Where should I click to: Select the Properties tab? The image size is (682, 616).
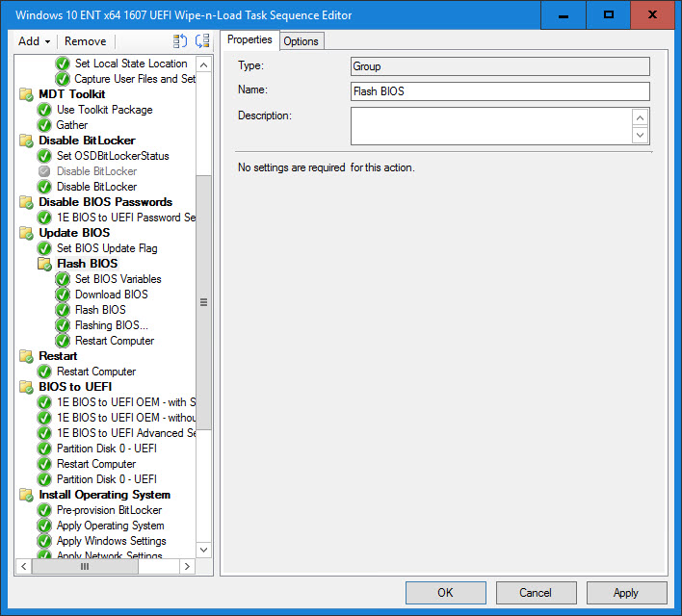point(249,40)
